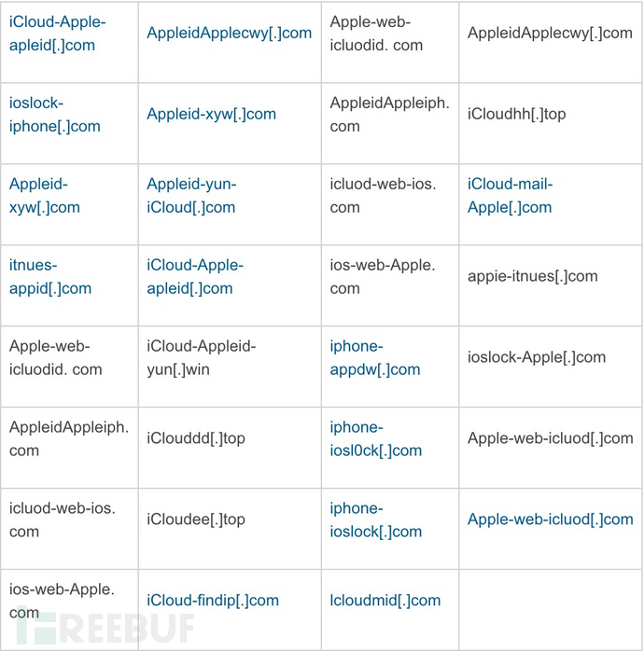Open iCloud-Apple-apleid[.]com link in the first table row
644x651 pixels.
point(57,34)
